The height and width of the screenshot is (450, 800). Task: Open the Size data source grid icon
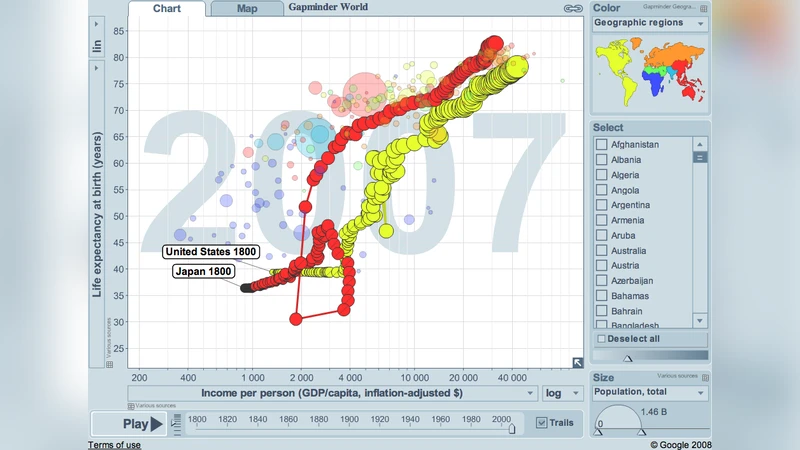click(704, 377)
